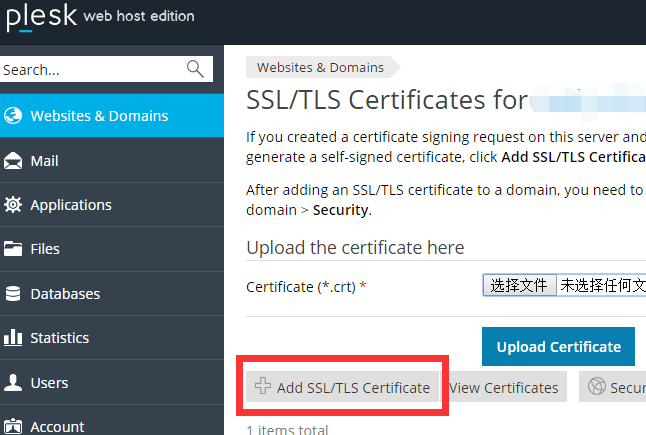Open the Databases sidebar section
Viewport: 646px width, 435px height.
[x=65, y=294]
